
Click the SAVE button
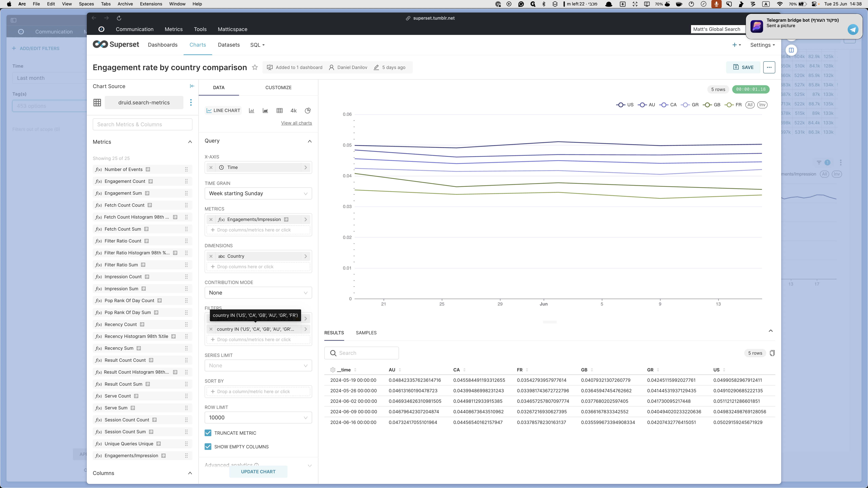click(743, 67)
